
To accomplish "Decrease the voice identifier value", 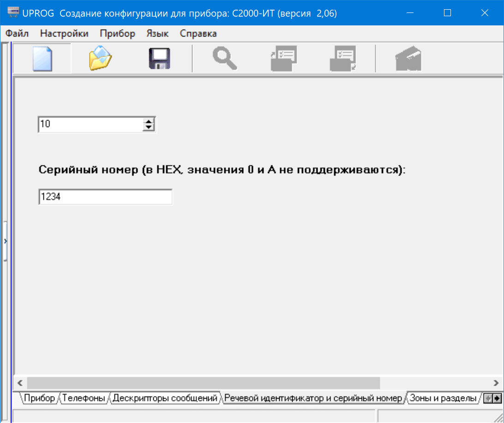I will [149, 127].
